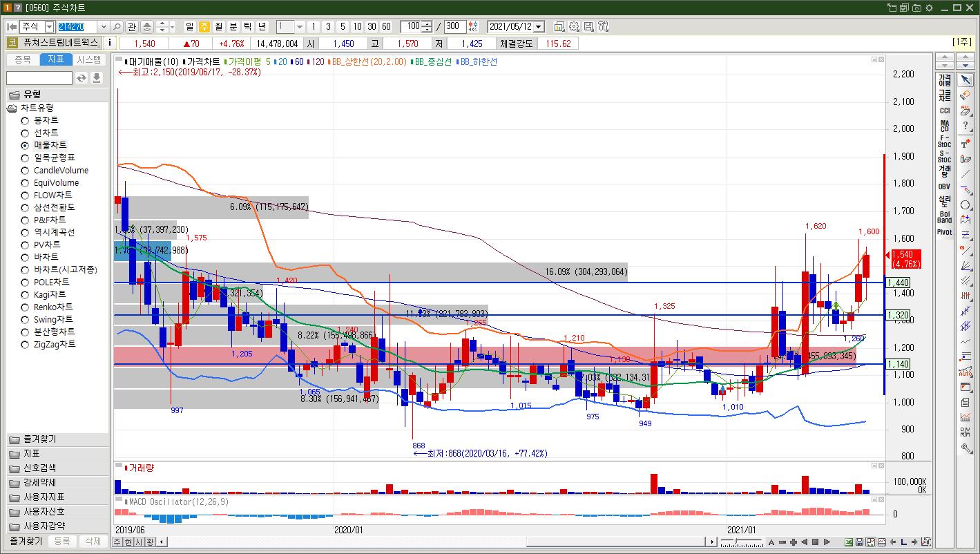Click the 60 interval button
Screen dimensions: 980x554
click(x=386, y=26)
